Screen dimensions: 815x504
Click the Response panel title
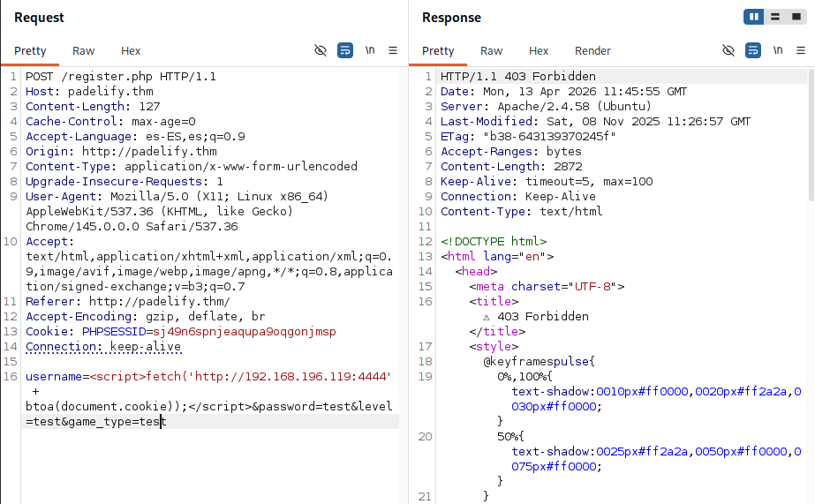[x=451, y=18]
